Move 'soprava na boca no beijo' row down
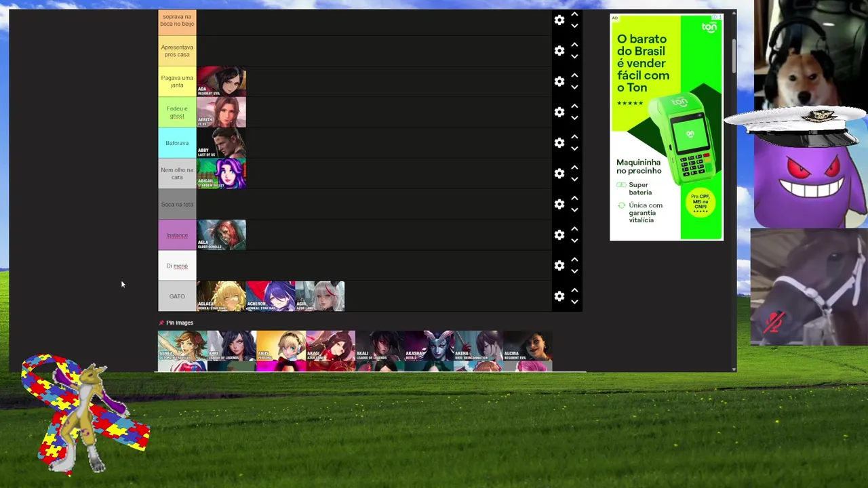This screenshot has width=868, height=488. click(x=574, y=26)
